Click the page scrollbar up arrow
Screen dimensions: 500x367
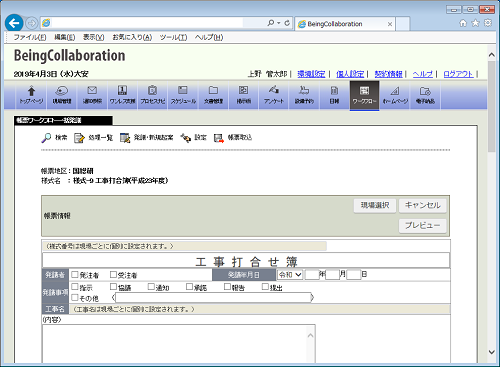click(x=492, y=55)
